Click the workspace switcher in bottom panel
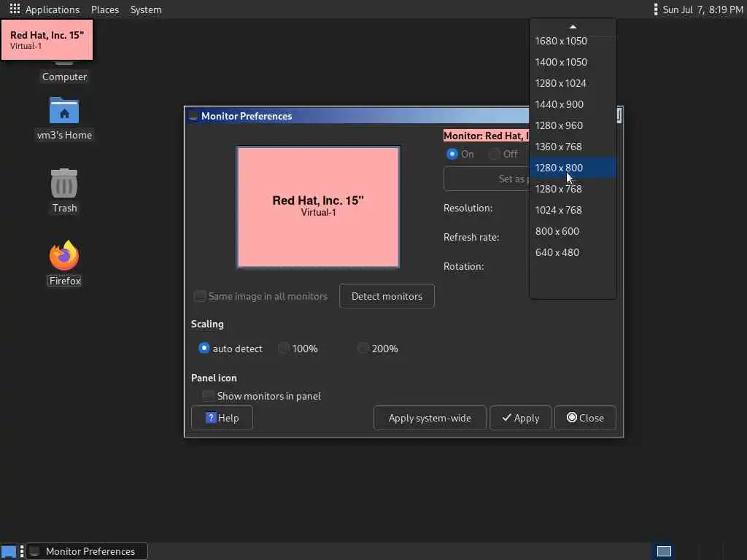747x560 pixels. pyautogui.click(x=664, y=551)
